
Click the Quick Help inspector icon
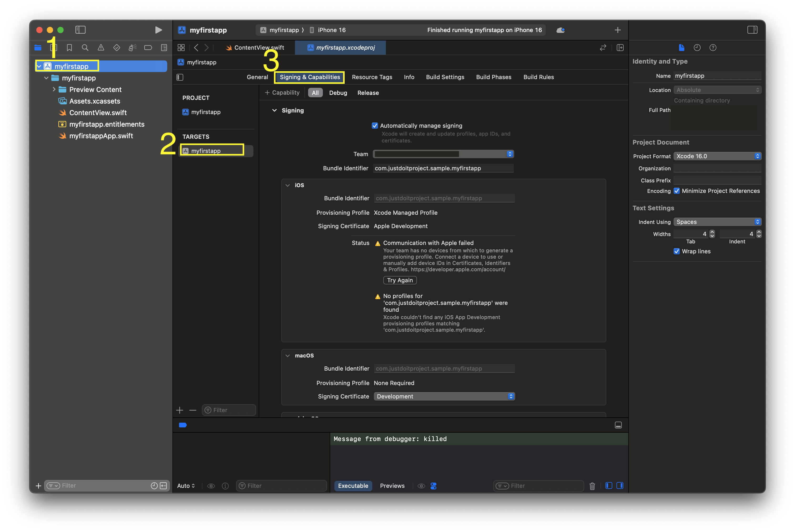[712, 48]
